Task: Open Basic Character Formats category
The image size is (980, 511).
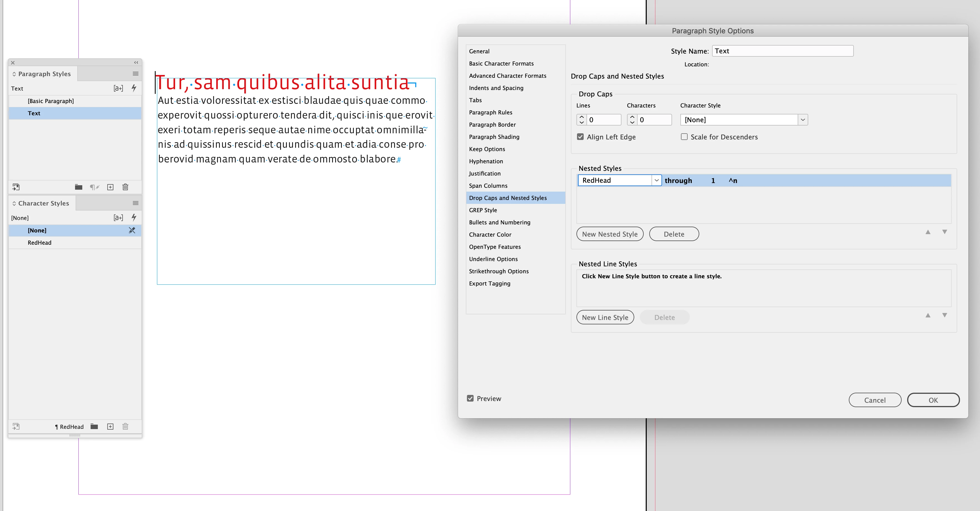Action: [501, 64]
